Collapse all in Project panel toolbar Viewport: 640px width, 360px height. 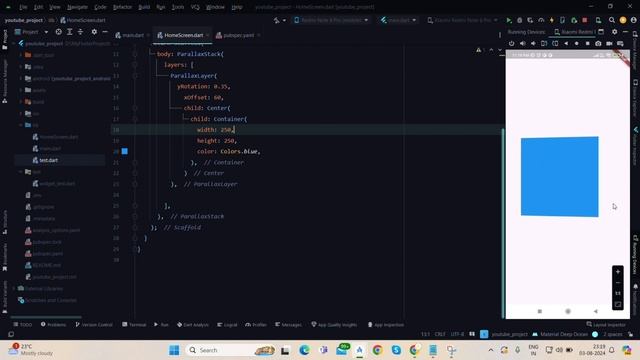pos(80,32)
